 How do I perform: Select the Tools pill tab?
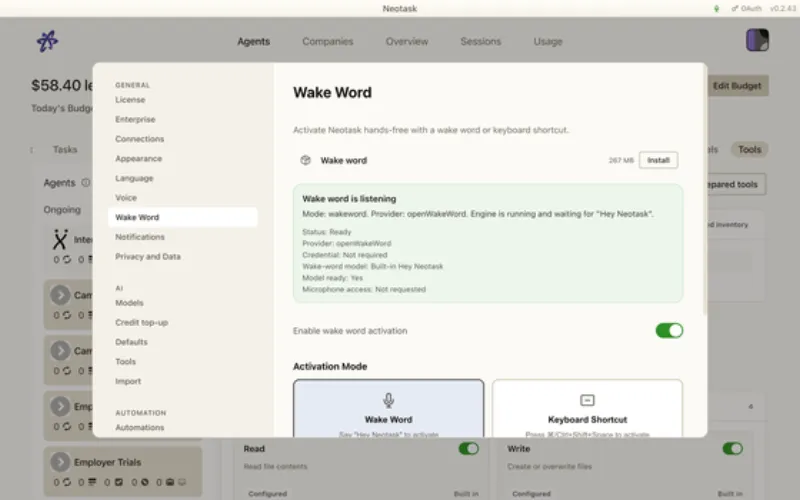(x=749, y=149)
